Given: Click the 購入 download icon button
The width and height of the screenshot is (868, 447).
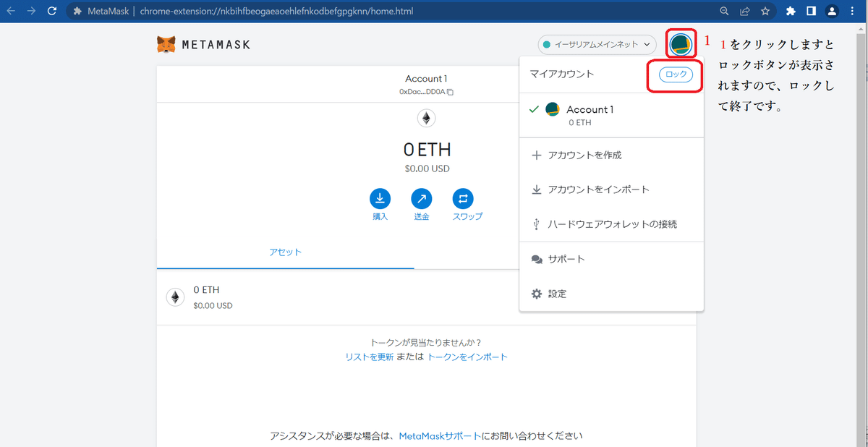Looking at the screenshot, I should [x=380, y=198].
